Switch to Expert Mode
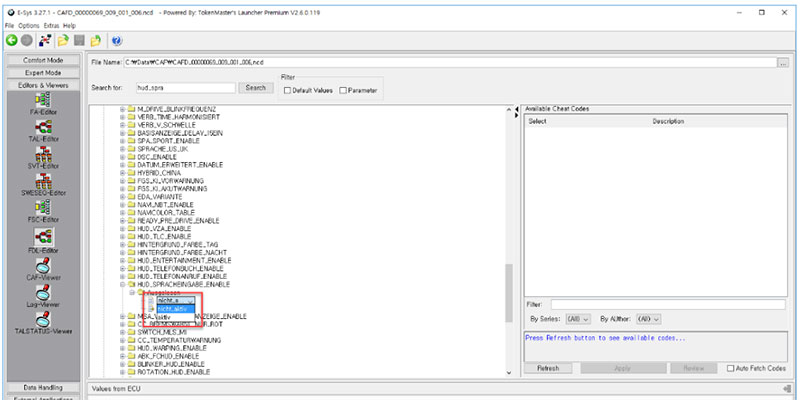Viewport: 800px width, 400px height. coord(43,73)
